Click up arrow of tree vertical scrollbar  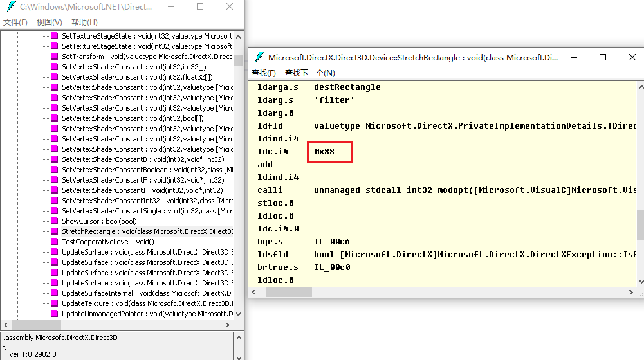coord(238,37)
